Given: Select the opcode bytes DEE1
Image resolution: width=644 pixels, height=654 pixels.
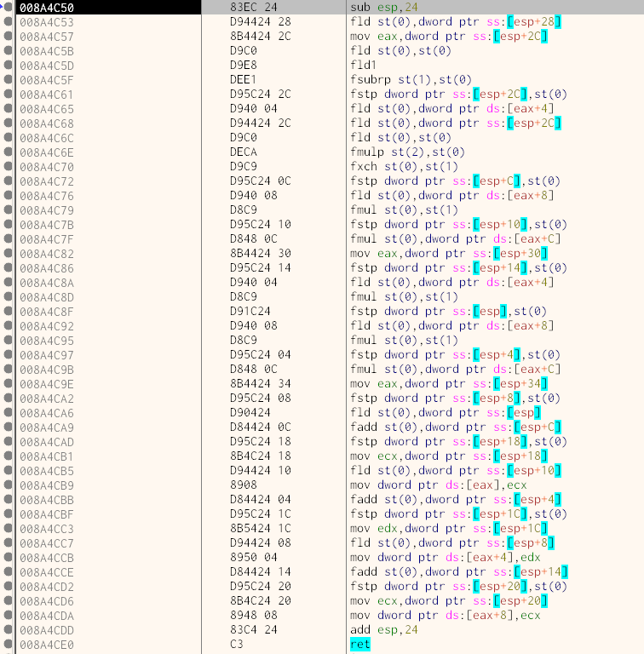Looking at the screenshot, I should (x=244, y=80).
